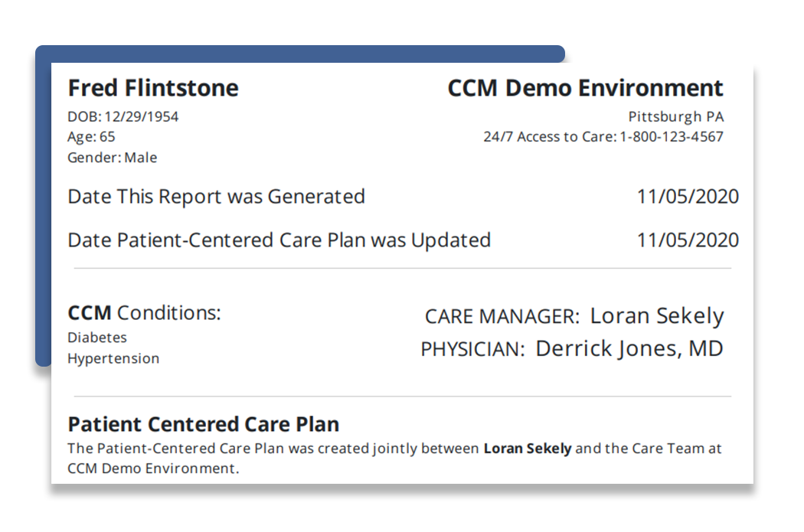
Task: Select the CCM Demo Environment heading
Action: coord(585,88)
